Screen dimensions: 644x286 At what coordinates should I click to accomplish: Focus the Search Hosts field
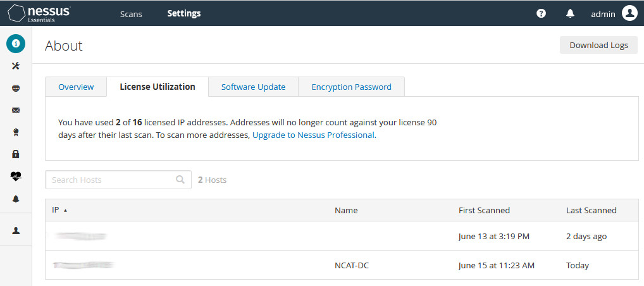coord(118,180)
